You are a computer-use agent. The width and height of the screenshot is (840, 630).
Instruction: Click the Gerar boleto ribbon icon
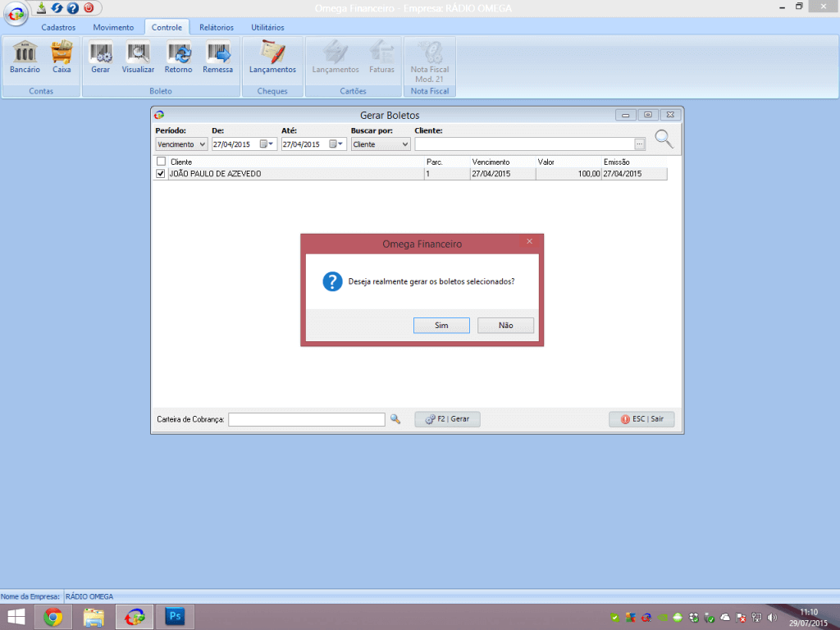point(101,58)
